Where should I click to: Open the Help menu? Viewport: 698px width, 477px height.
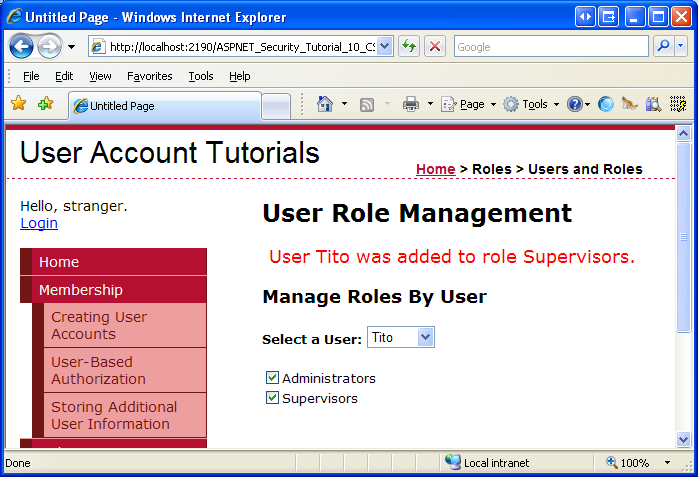[x=239, y=76]
